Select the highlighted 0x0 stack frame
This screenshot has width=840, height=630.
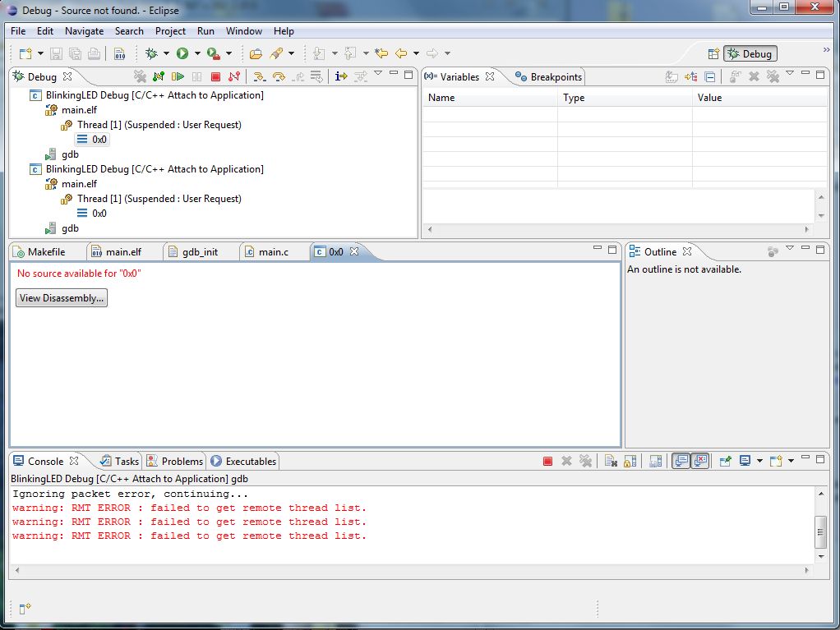(92, 140)
